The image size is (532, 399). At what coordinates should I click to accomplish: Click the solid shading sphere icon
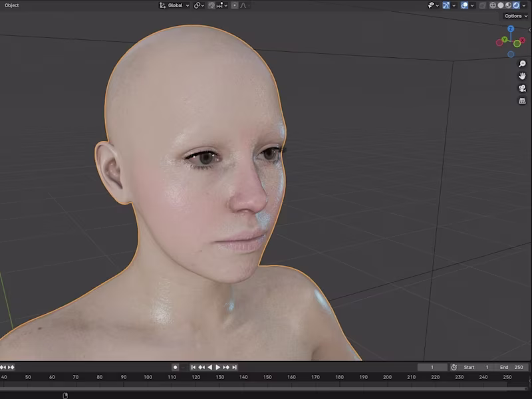[500, 5]
